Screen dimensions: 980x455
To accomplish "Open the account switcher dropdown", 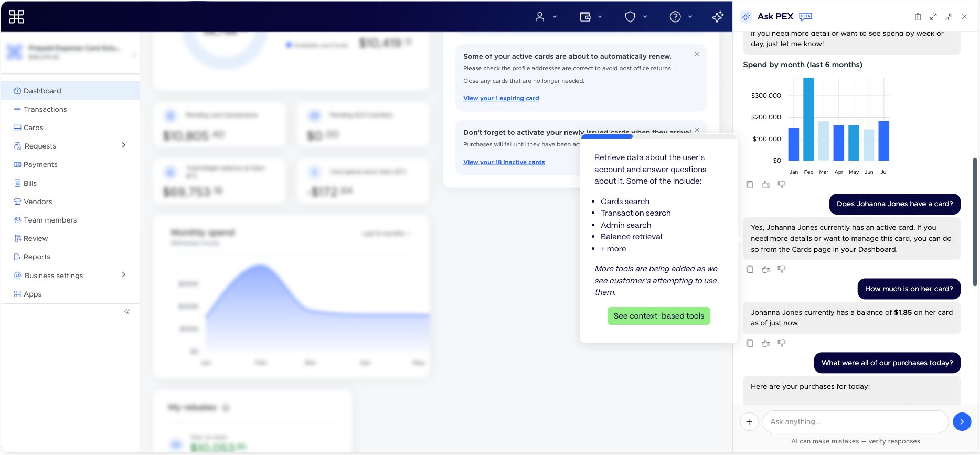I will pos(134,55).
